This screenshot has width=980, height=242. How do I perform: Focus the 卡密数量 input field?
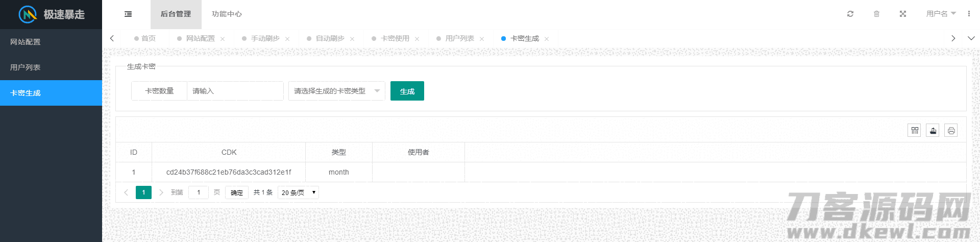[x=235, y=91]
